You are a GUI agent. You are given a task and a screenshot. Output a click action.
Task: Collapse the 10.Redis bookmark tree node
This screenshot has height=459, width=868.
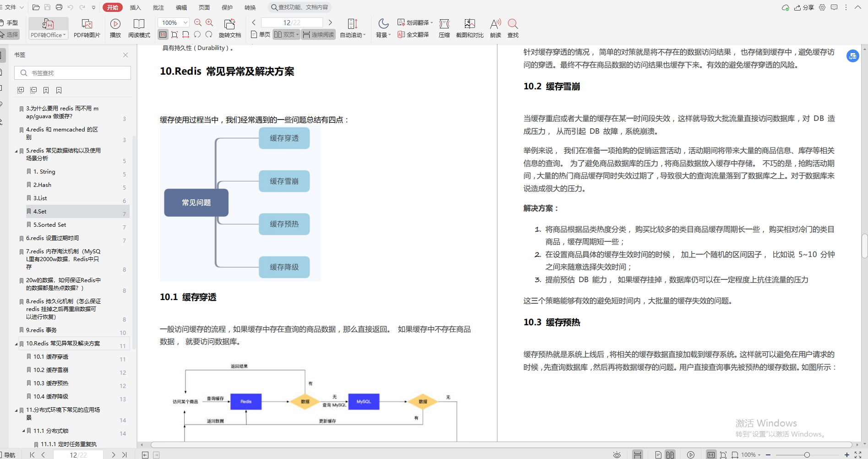16,343
